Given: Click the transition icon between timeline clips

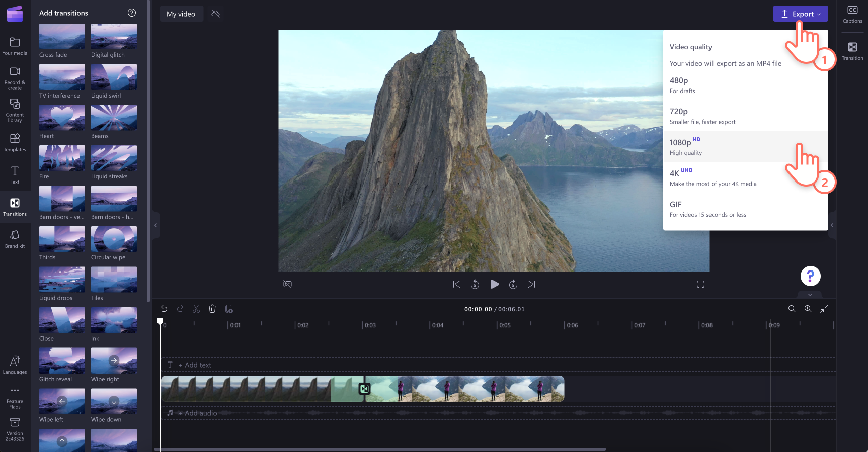Looking at the screenshot, I should point(364,389).
